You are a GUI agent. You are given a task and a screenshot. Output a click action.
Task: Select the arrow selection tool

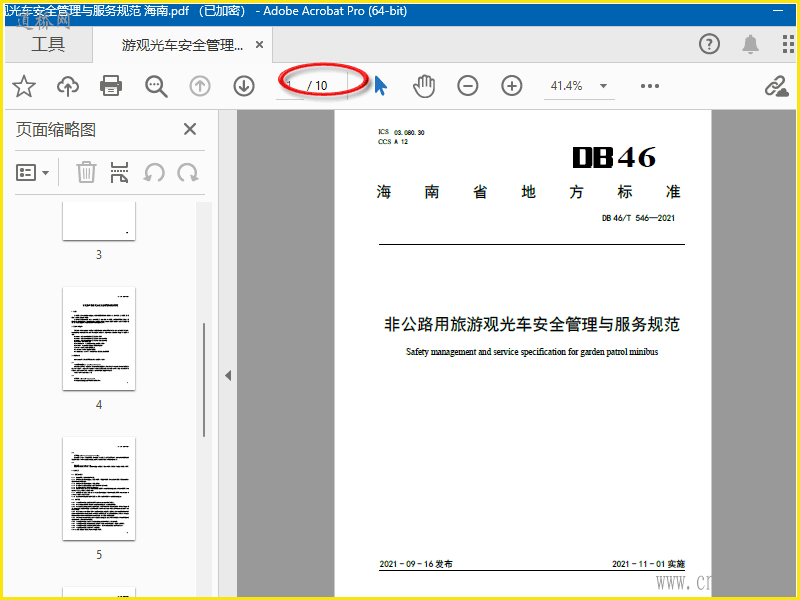[381, 86]
